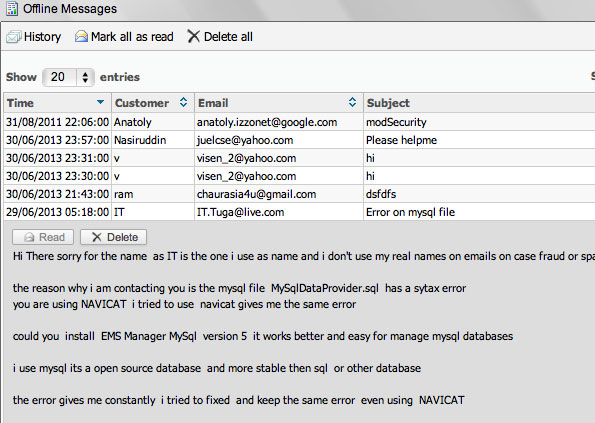Image resolution: width=595 pixels, height=423 pixels.
Task: Click the Mark all as read label
Action: [132, 37]
